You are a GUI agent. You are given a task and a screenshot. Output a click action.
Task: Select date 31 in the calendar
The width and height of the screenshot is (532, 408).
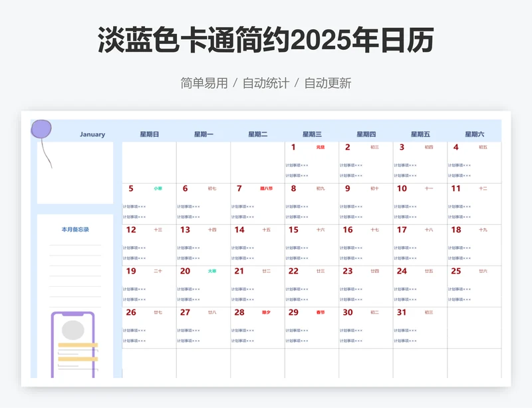pyautogui.click(x=402, y=313)
